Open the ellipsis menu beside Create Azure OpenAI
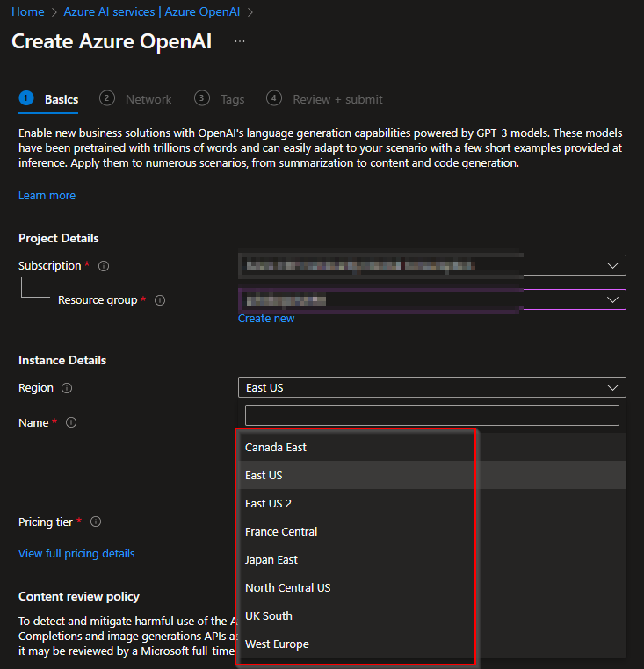 (x=240, y=41)
